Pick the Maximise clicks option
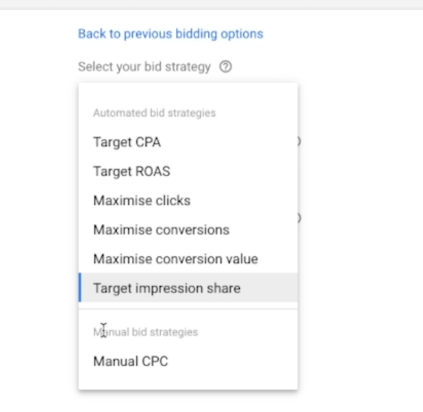Image resolution: width=423 pixels, height=412 pixels. tap(188, 201)
